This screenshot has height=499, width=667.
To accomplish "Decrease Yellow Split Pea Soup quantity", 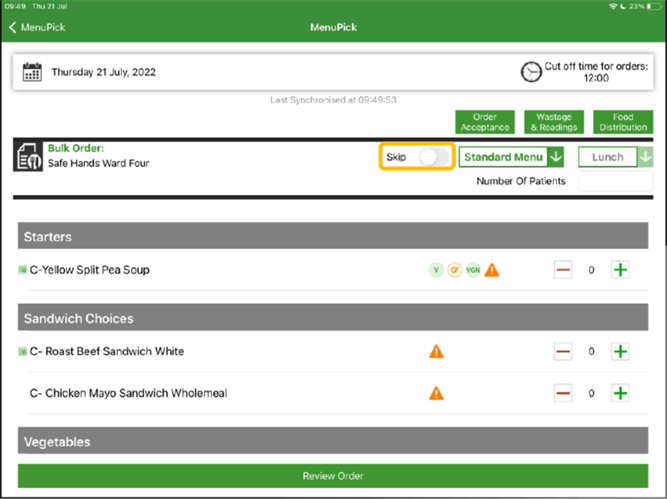I will [563, 270].
